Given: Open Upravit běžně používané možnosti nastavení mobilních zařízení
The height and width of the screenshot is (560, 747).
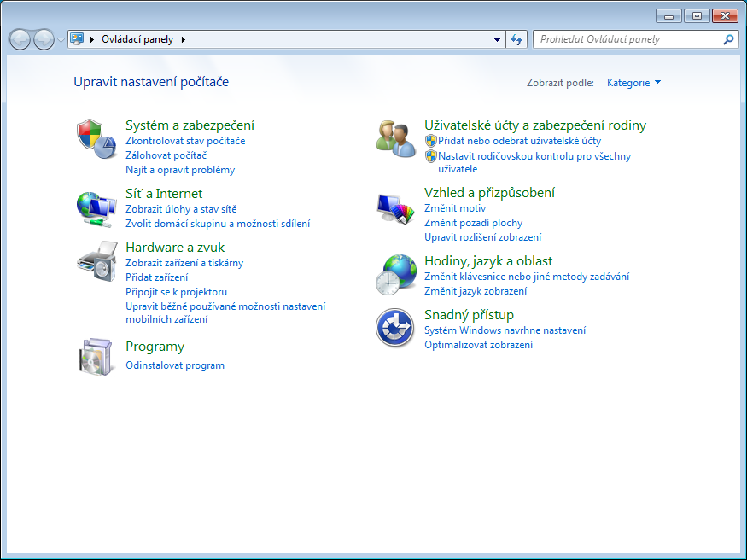Looking at the screenshot, I should 225,312.
